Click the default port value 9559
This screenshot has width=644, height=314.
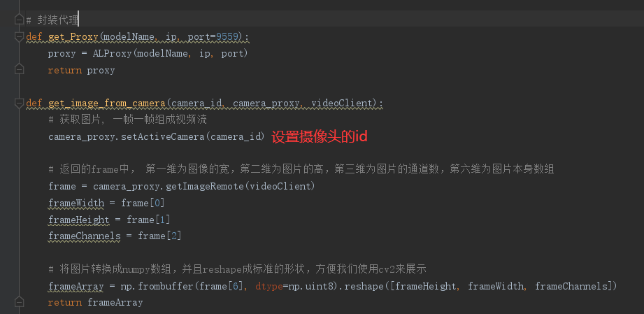coord(227,37)
